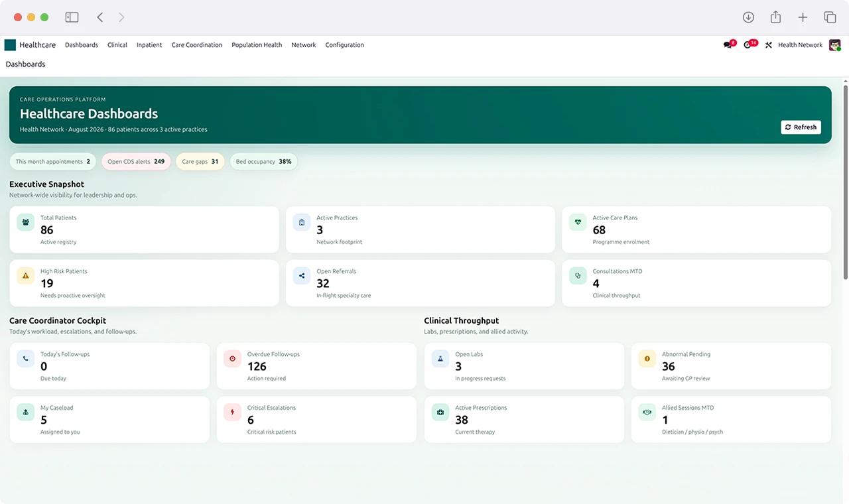The image size is (849, 504).
Task: Click the Dashboards breadcrumb title
Action: pyautogui.click(x=26, y=64)
